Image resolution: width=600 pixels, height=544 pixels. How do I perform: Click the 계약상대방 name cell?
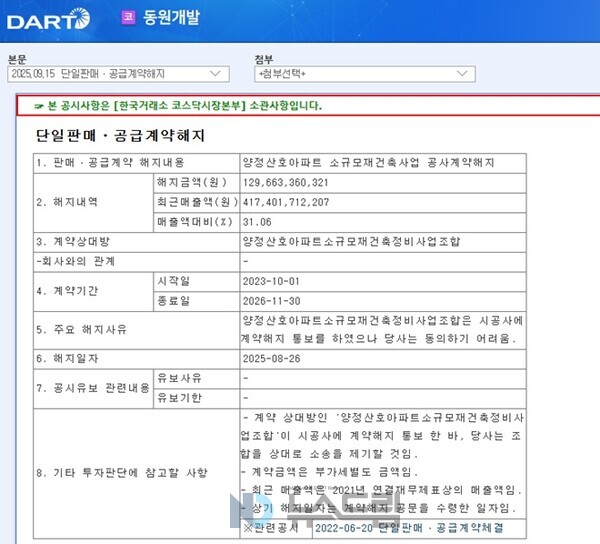(x=355, y=241)
